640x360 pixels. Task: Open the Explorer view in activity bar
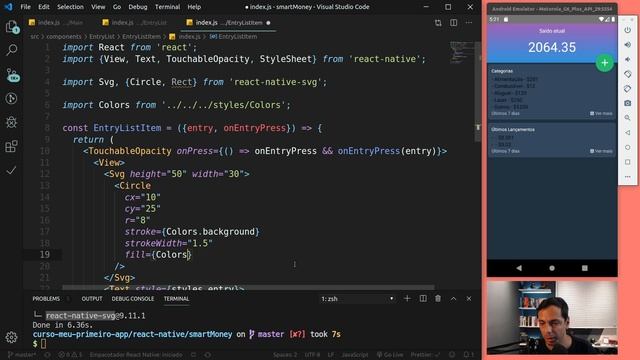click(11, 27)
